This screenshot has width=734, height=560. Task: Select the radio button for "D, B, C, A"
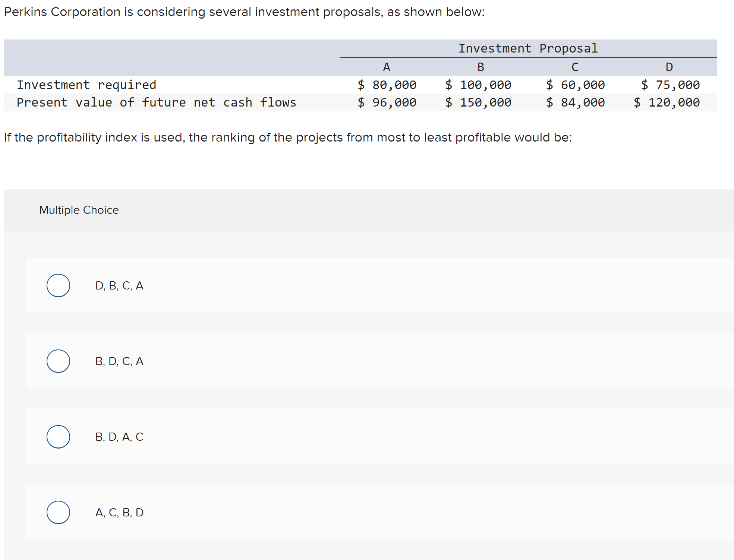(58, 285)
